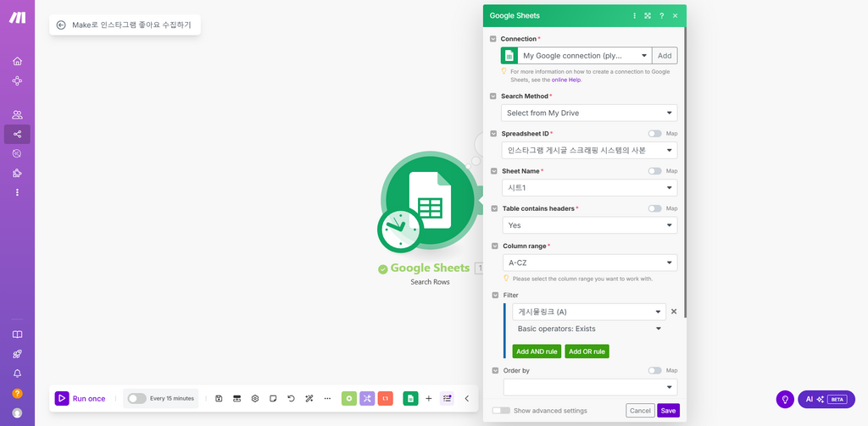Add a favorite with the plus icon

coord(428,398)
